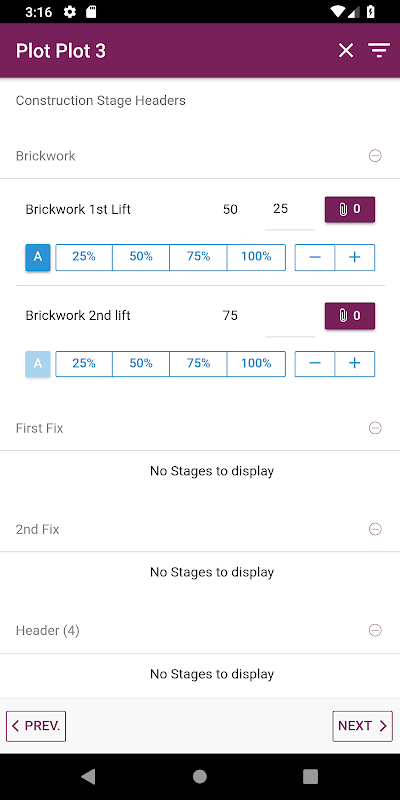The width and height of the screenshot is (400, 800).
Task: Go back using the PREV. button
Action: pos(36,726)
